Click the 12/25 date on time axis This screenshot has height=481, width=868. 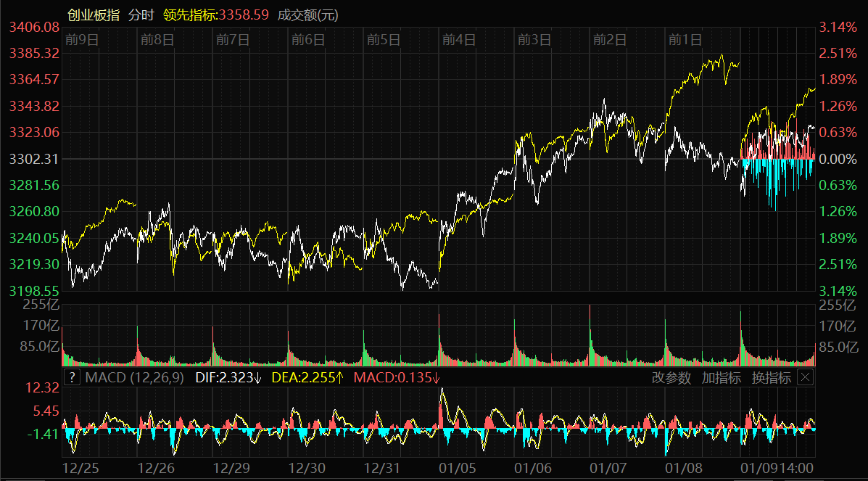click(81, 468)
